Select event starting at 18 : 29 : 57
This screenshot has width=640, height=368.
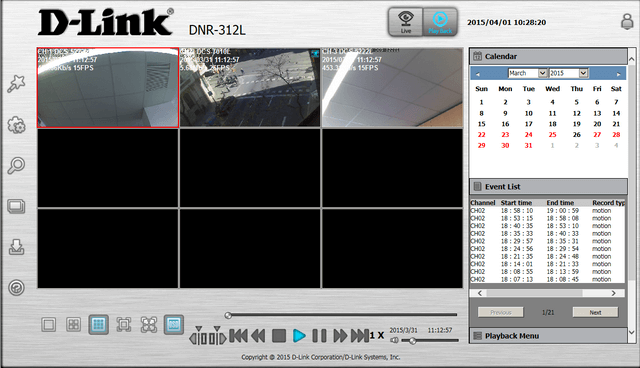547,241
